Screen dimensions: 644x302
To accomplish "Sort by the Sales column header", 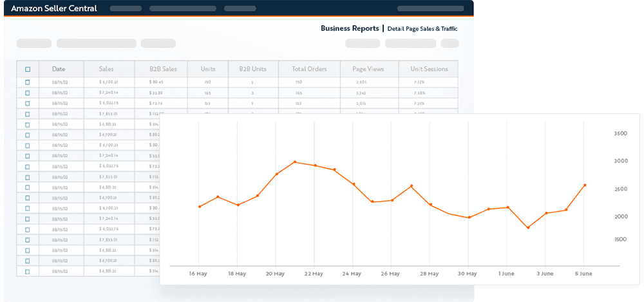I will 106,69.
